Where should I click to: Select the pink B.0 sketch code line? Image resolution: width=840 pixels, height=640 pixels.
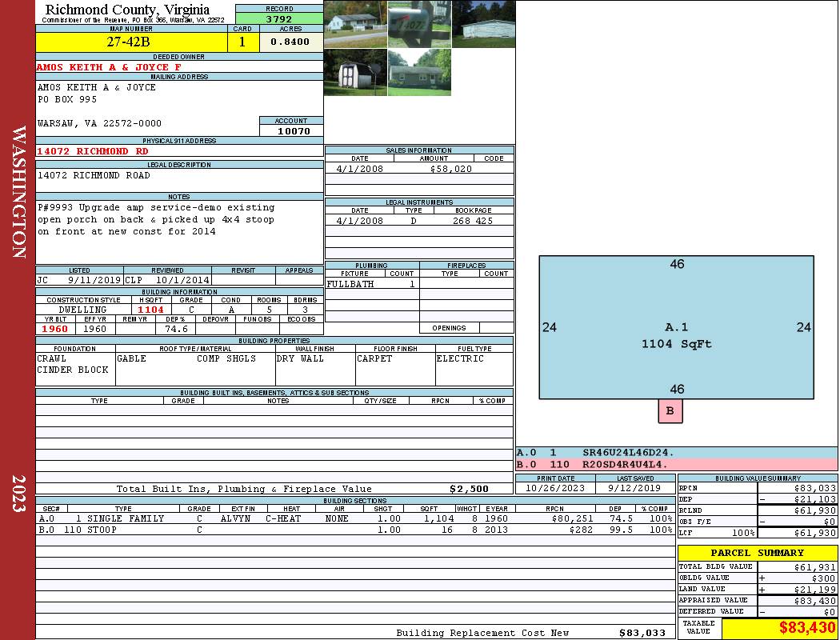coord(676,464)
